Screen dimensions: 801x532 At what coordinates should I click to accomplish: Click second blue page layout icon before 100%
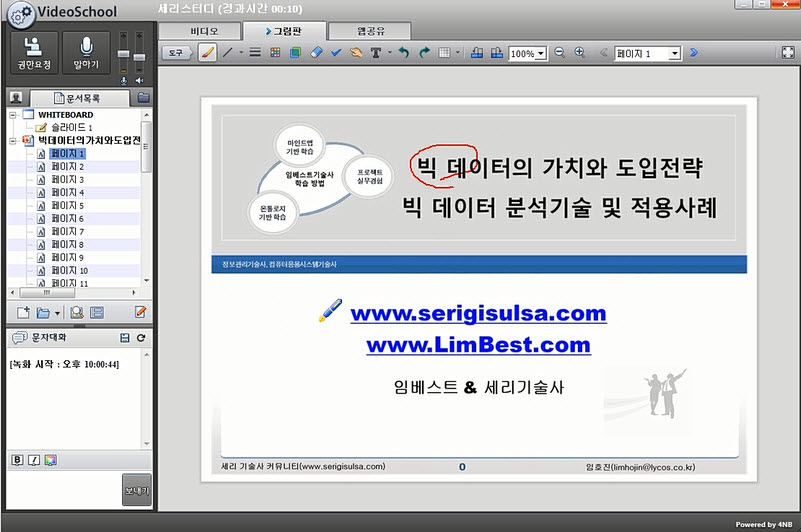pyautogui.click(x=497, y=53)
